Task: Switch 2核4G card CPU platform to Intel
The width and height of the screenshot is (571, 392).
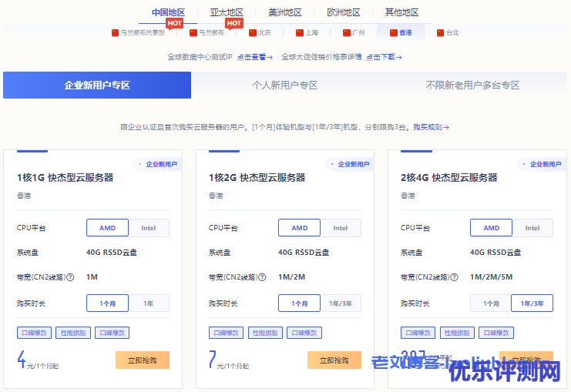Action: (x=532, y=228)
